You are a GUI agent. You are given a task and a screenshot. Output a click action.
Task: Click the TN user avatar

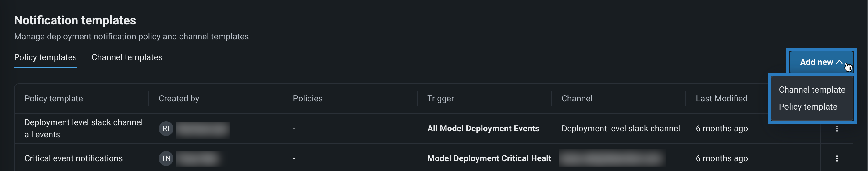pos(166,158)
